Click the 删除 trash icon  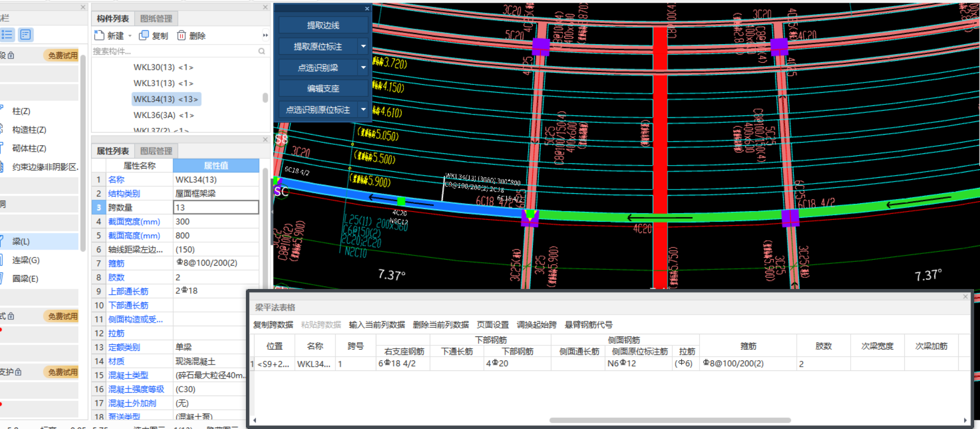click(x=182, y=35)
